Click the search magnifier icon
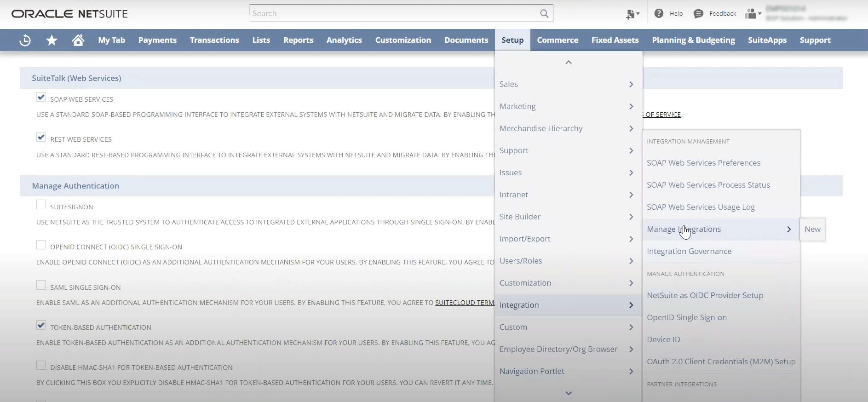This screenshot has width=868, height=402. pyautogui.click(x=544, y=13)
